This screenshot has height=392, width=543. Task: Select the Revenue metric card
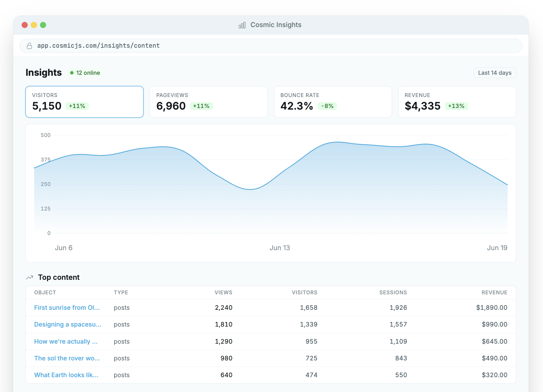tap(457, 102)
